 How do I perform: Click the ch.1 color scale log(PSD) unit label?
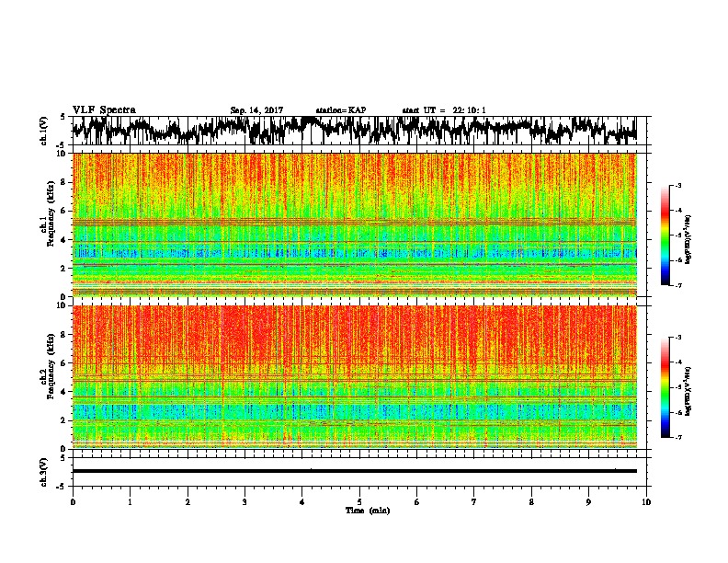[x=688, y=239]
